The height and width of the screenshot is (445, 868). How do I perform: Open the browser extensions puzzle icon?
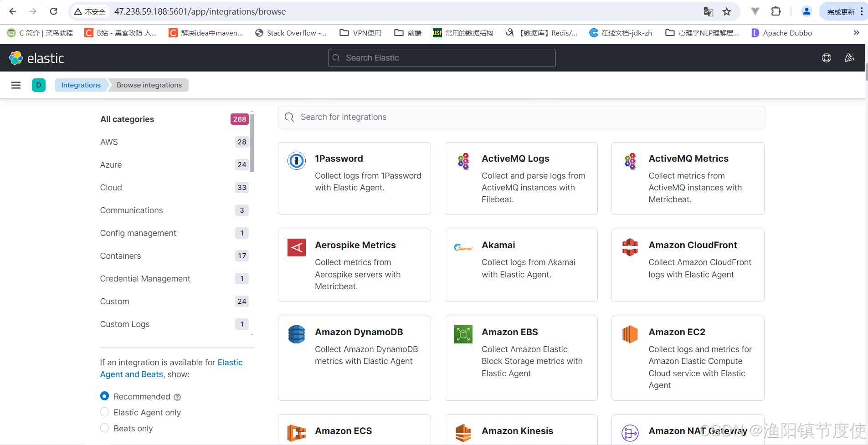tap(776, 11)
